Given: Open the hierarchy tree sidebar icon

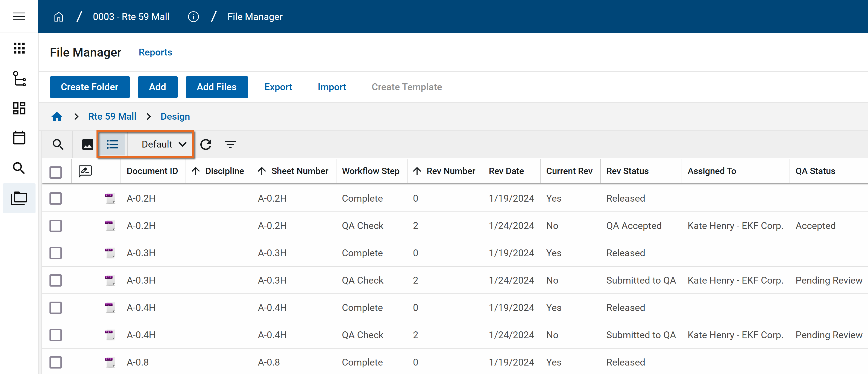Looking at the screenshot, I should 19,78.
